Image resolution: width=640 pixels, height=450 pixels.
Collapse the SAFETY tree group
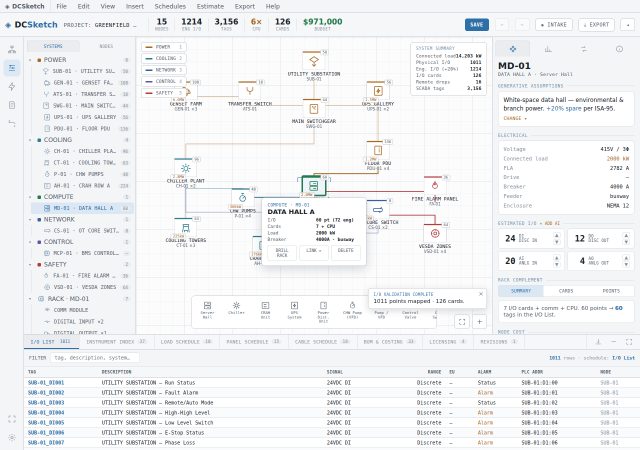[x=30, y=265]
